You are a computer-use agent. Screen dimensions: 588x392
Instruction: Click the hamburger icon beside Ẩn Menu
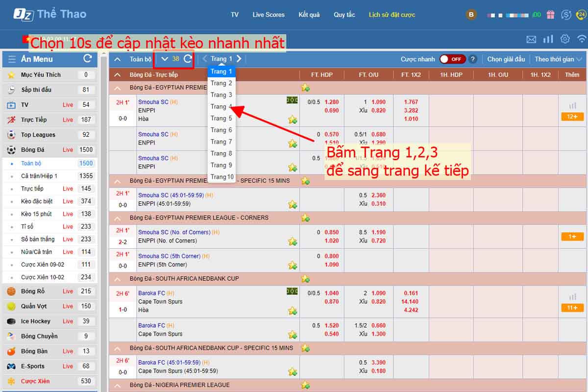pyautogui.click(x=12, y=59)
